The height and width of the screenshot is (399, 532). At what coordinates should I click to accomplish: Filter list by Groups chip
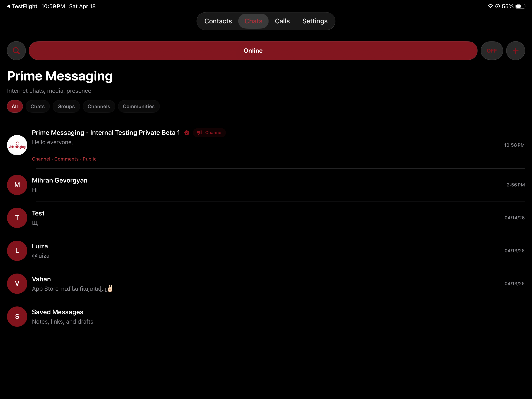pos(66,106)
